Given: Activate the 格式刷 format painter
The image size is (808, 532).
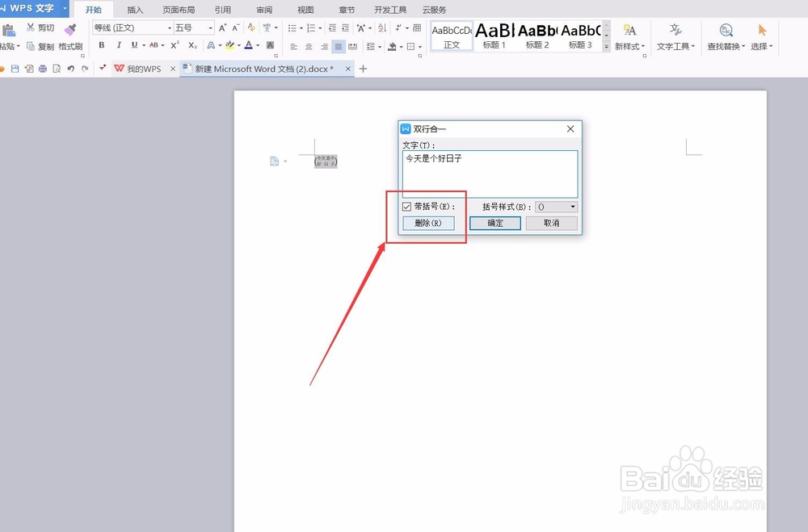Looking at the screenshot, I should [x=70, y=36].
